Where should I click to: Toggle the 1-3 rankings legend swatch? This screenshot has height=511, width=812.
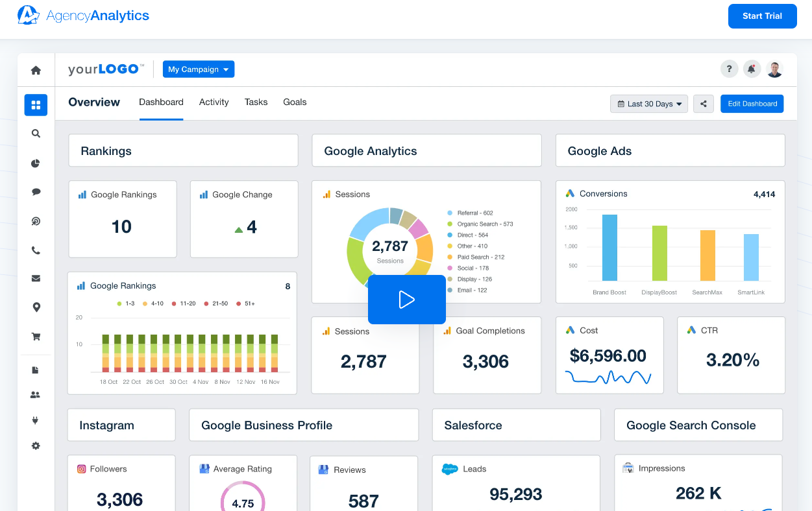tap(120, 303)
